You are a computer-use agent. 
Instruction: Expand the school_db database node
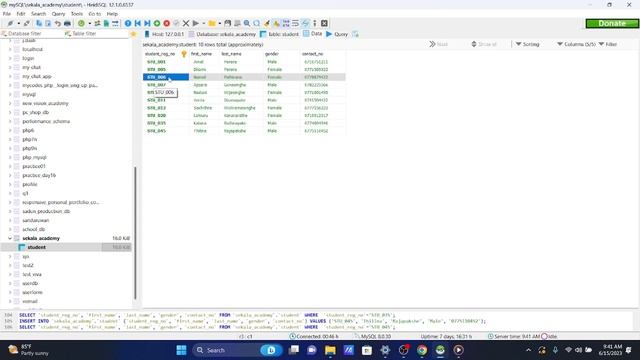point(10,229)
